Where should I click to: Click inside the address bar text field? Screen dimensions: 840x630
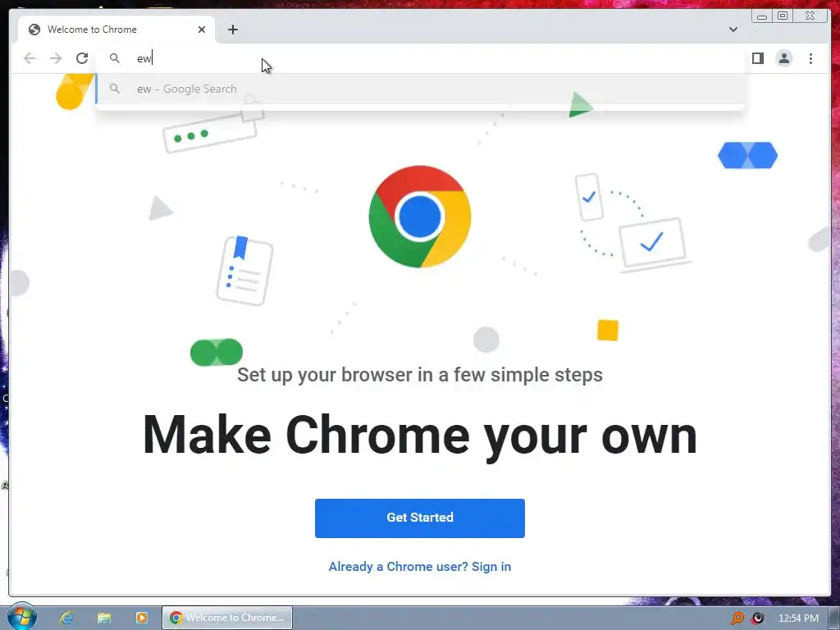(421, 58)
